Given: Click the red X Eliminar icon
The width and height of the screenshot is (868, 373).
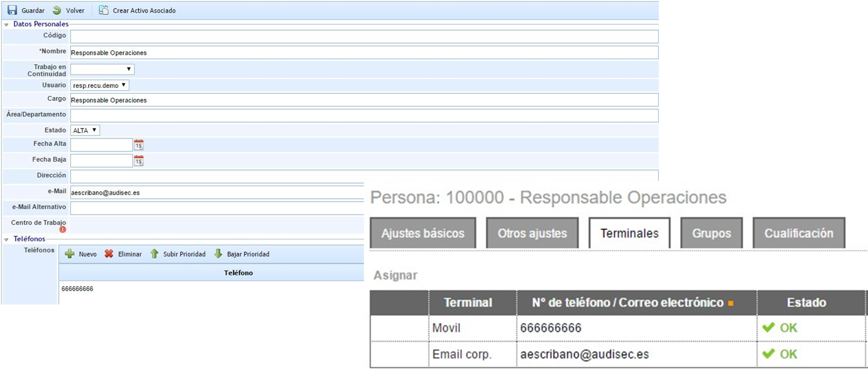Looking at the screenshot, I should (x=109, y=254).
